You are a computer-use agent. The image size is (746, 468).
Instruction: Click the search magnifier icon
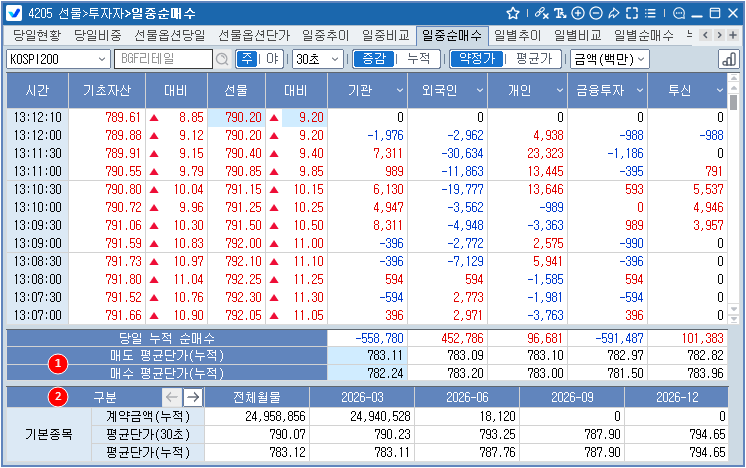pos(221,59)
